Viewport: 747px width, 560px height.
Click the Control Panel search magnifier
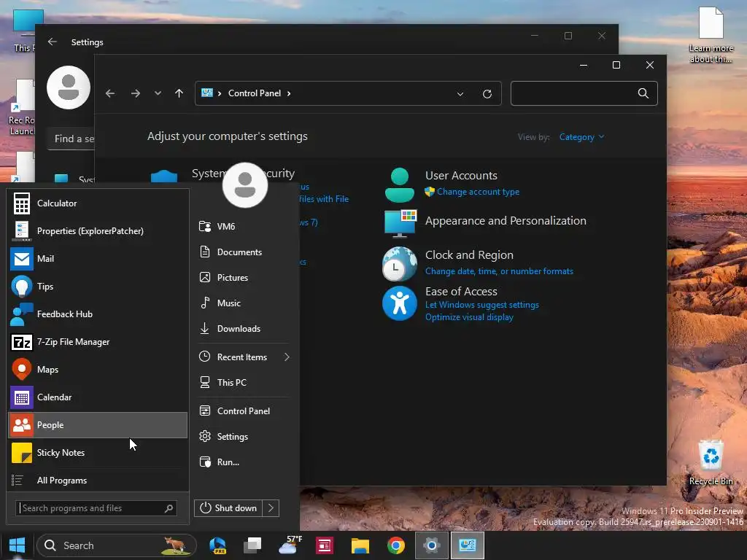[643, 93]
